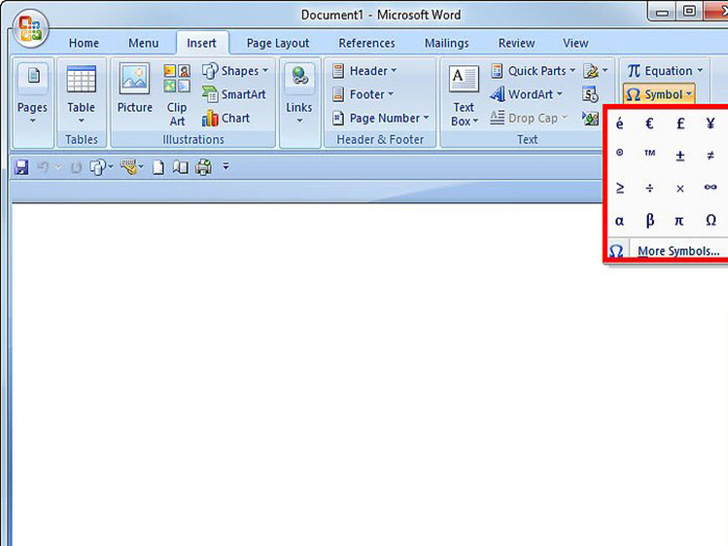This screenshot has width=728, height=546.
Task: Insert the infinity ∞ symbol
Action: 710,187
